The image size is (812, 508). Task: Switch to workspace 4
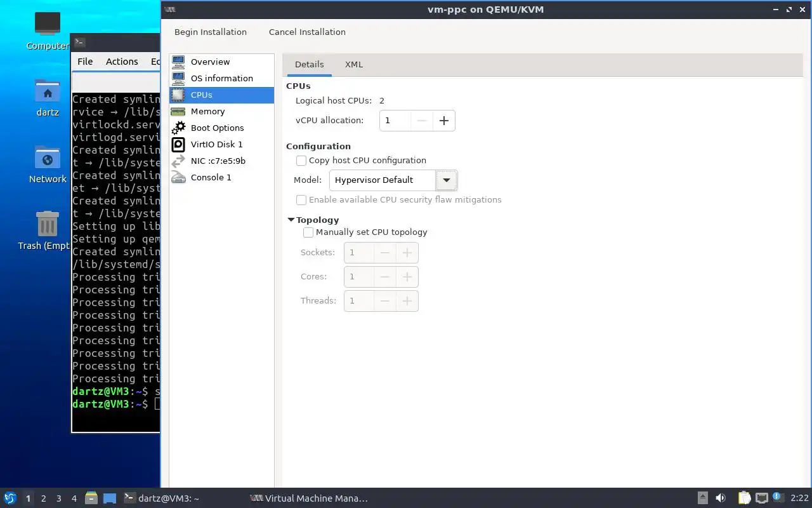74,498
